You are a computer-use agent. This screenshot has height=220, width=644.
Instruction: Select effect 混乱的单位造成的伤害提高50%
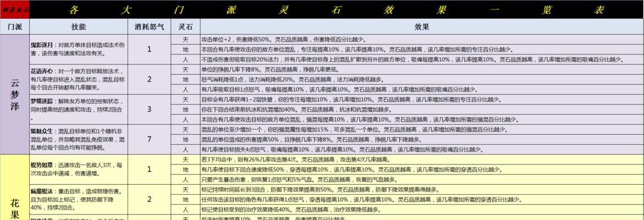pos(422,140)
